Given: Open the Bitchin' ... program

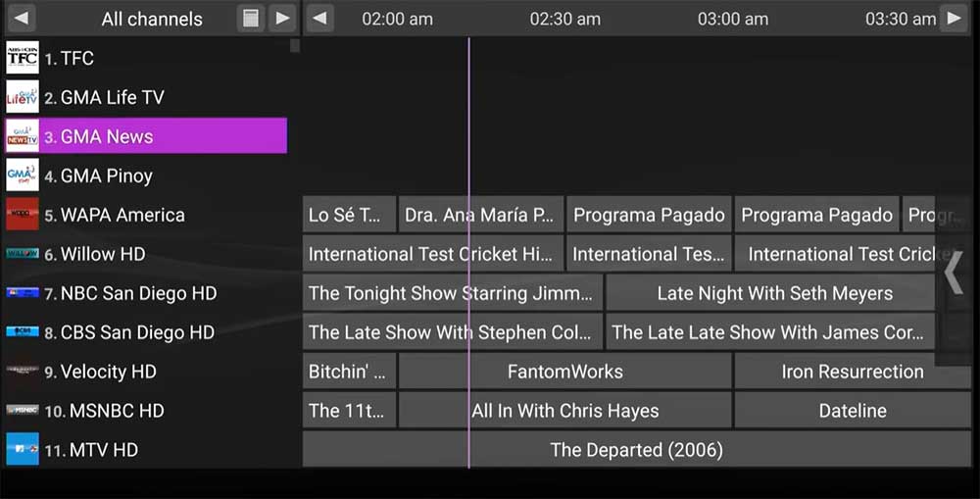Looking at the screenshot, I should point(350,371).
